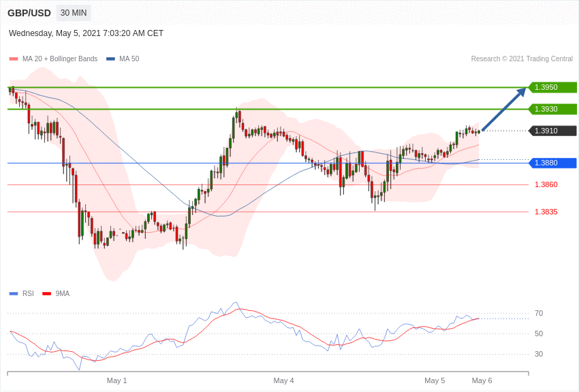Select the 1.3950 green resistance price tag
Screen dimensions: 579x392
point(553,87)
